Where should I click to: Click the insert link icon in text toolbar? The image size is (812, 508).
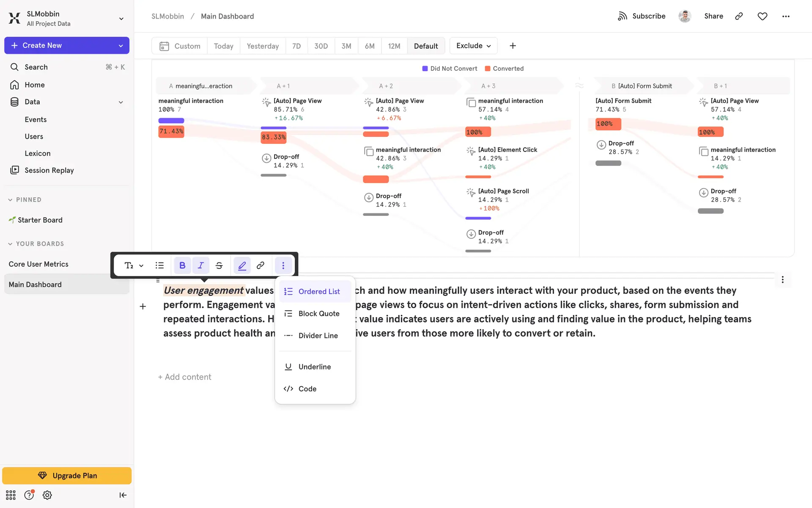pyautogui.click(x=261, y=265)
